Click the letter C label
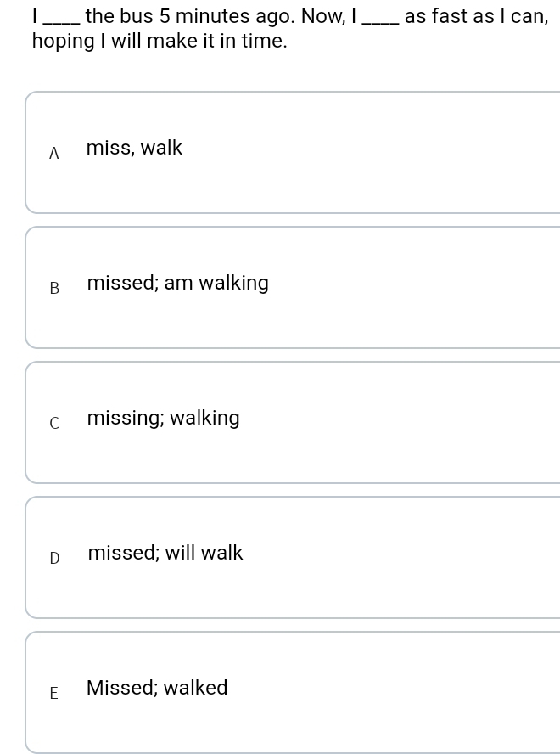The height and width of the screenshot is (754, 560). pos(54,423)
